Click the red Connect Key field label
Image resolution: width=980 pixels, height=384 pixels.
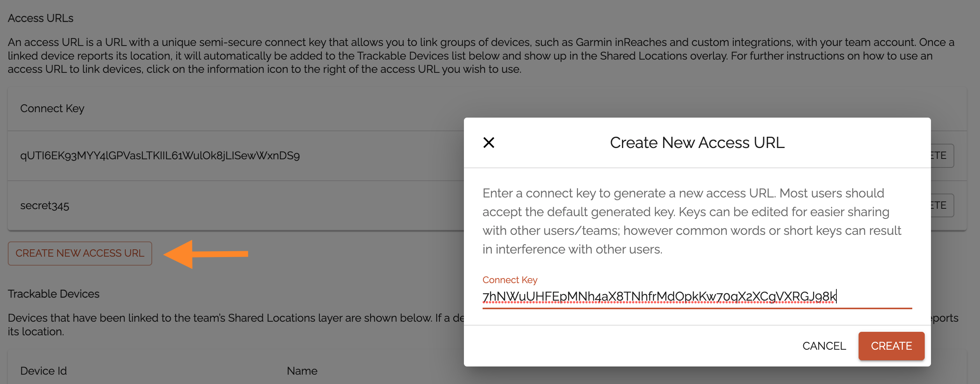point(510,280)
